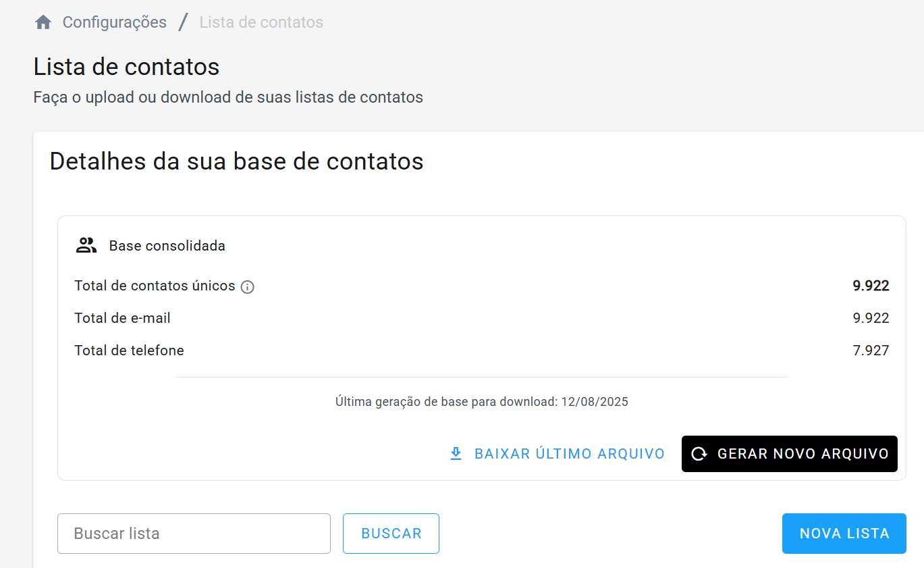The width and height of the screenshot is (924, 568).
Task: Click the info icon beside Total de contatos únicos
Action: point(248,287)
